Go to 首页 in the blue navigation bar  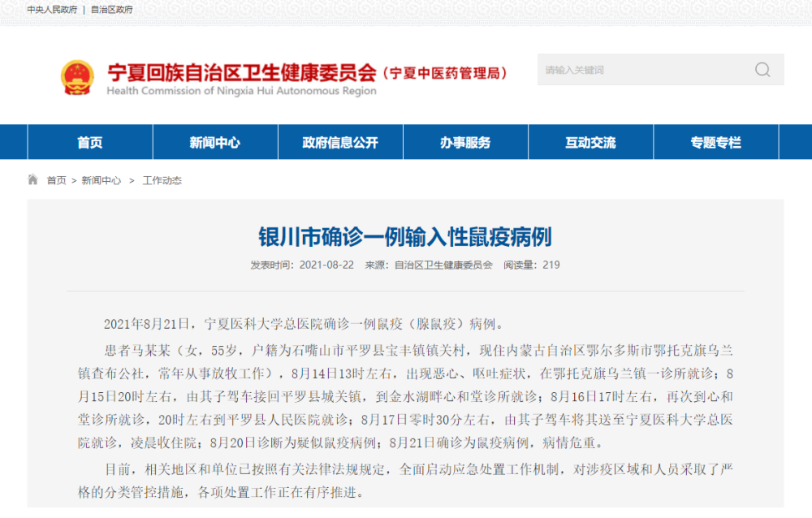tap(90, 143)
